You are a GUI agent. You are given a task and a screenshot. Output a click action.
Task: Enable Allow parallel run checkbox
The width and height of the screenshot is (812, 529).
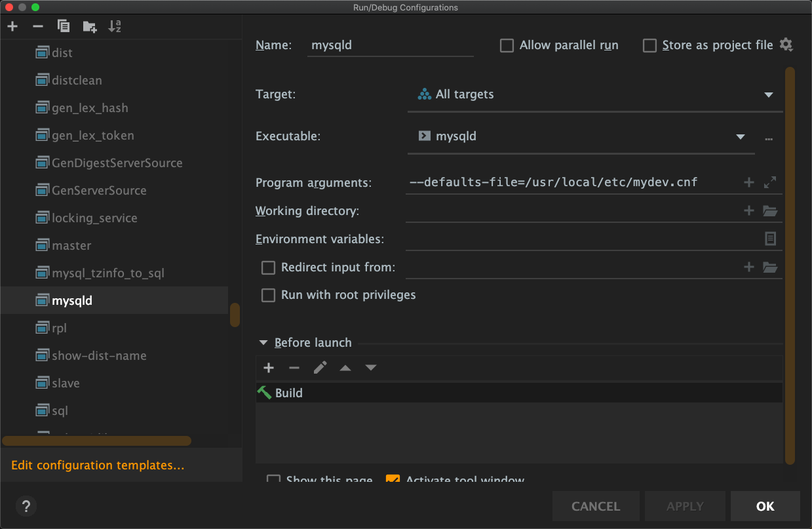[x=507, y=45]
